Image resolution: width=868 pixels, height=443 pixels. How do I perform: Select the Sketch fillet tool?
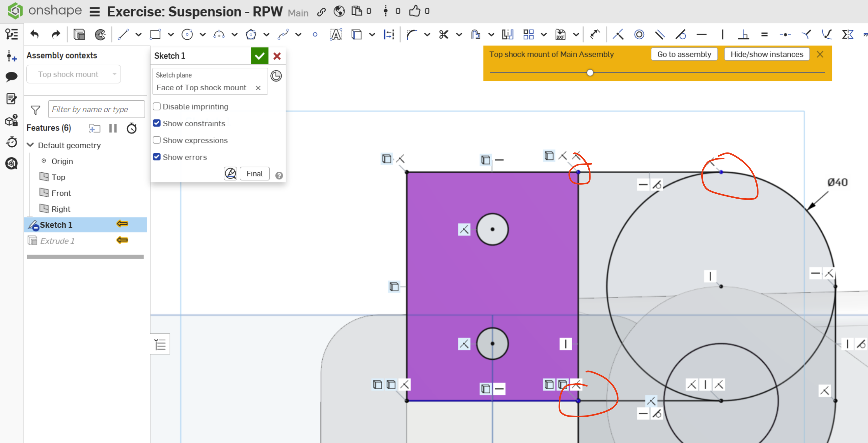point(411,34)
